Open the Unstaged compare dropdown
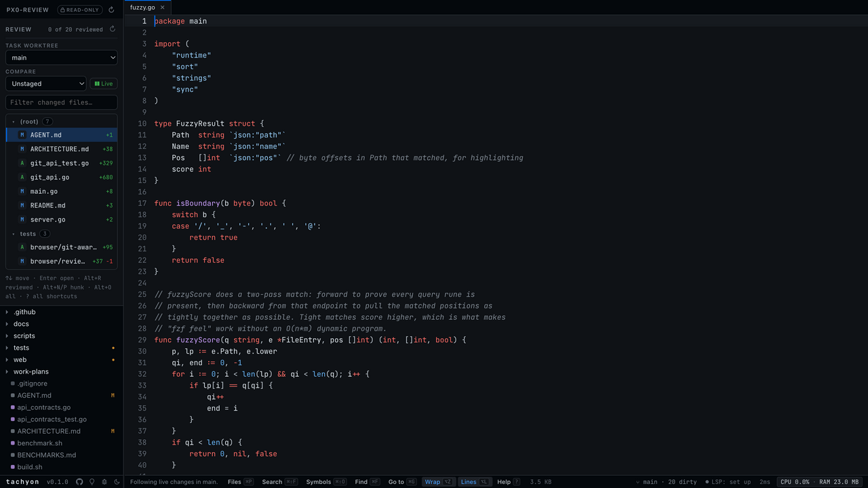The height and width of the screenshot is (488, 868). (x=46, y=83)
